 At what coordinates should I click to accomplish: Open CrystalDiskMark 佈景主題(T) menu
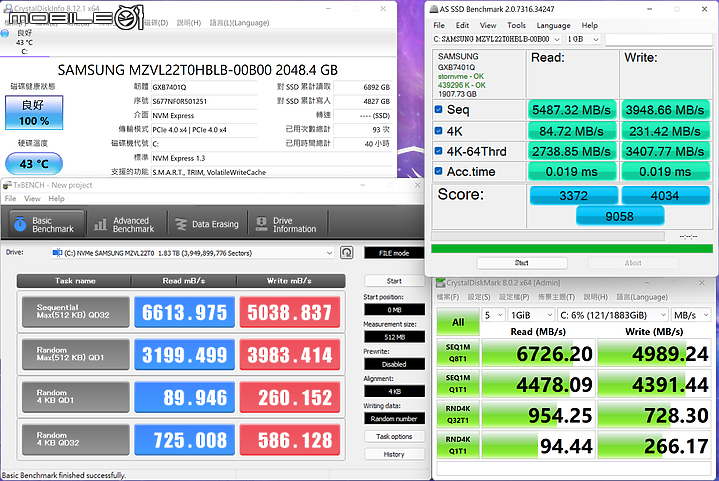(x=556, y=297)
